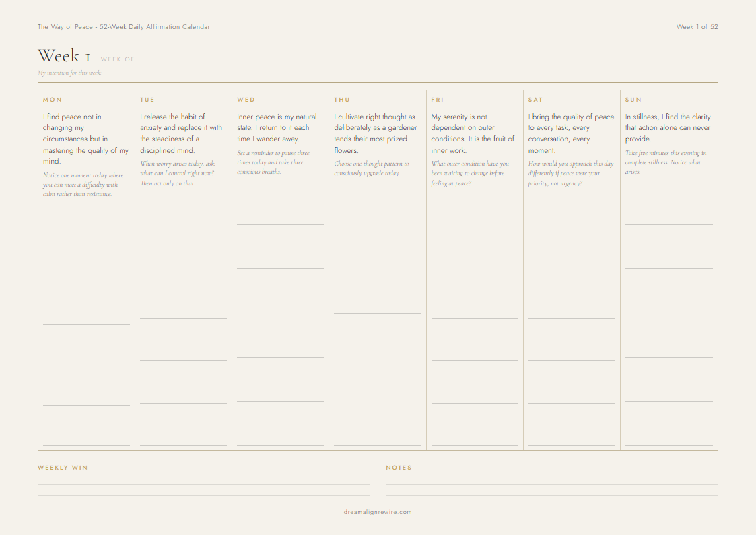Click the 'Notice one moment today' prompt

(83, 184)
